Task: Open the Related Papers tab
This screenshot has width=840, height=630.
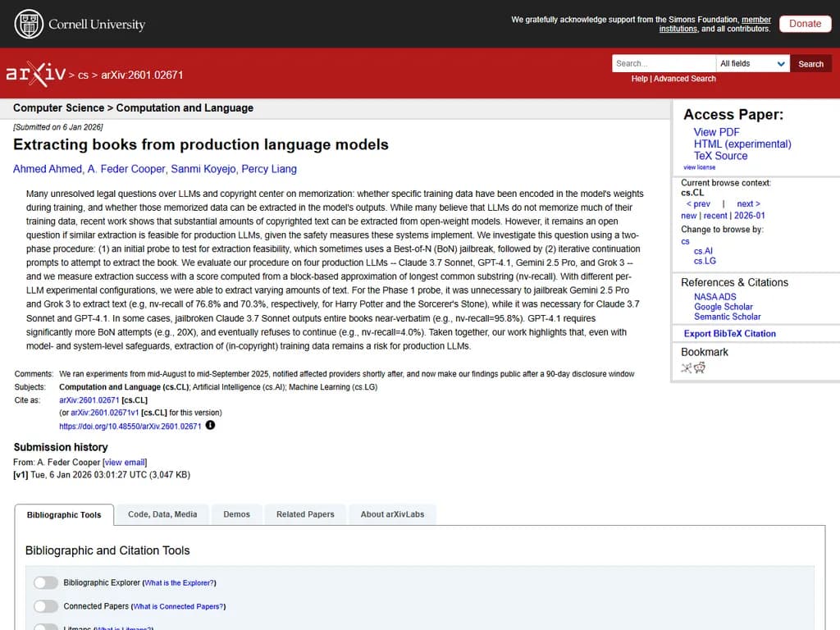Action: 305,514
